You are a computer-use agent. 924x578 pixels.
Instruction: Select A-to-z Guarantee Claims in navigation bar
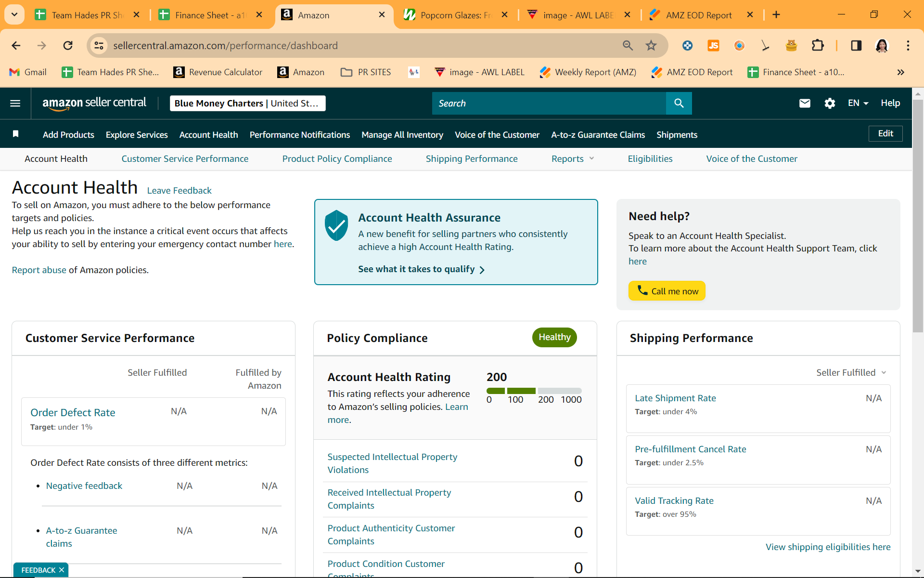pos(598,135)
